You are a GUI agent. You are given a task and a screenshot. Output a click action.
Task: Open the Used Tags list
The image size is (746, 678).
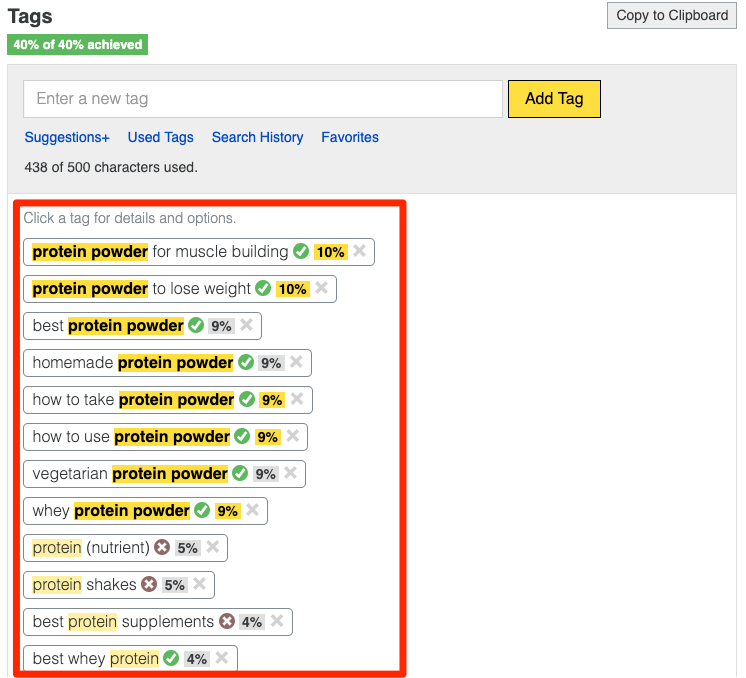(160, 137)
